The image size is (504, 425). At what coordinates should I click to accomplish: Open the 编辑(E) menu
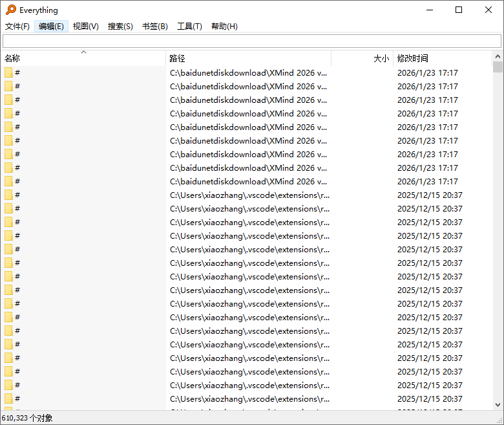(51, 27)
